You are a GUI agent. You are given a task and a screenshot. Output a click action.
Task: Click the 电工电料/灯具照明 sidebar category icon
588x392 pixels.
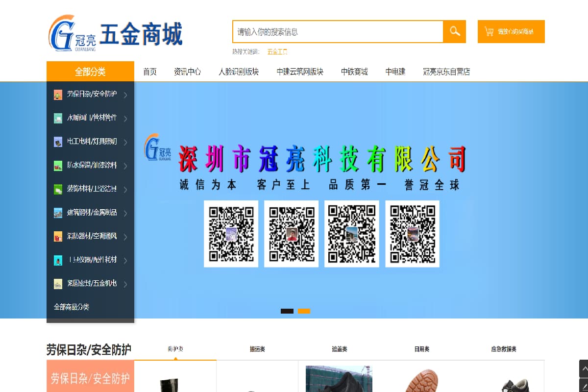tap(58, 142)
